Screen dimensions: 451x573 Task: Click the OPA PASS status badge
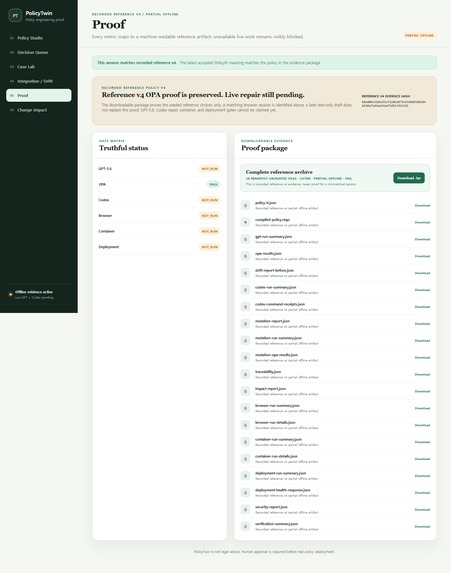pos(213,185)
